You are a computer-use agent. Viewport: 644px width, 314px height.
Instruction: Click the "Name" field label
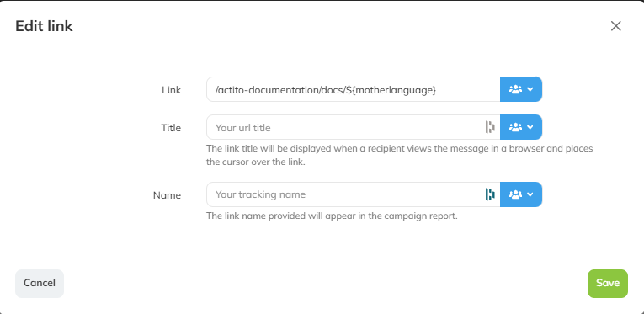[x=167, y=195]
